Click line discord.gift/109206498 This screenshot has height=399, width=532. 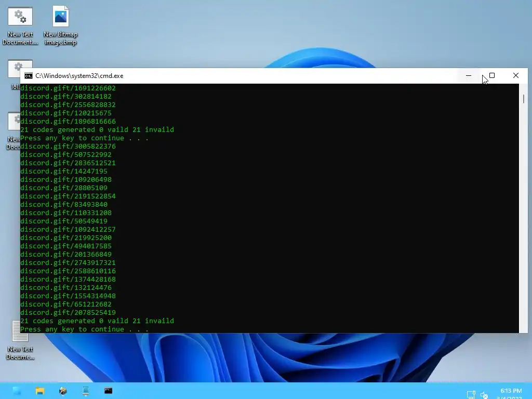[66, 179]
